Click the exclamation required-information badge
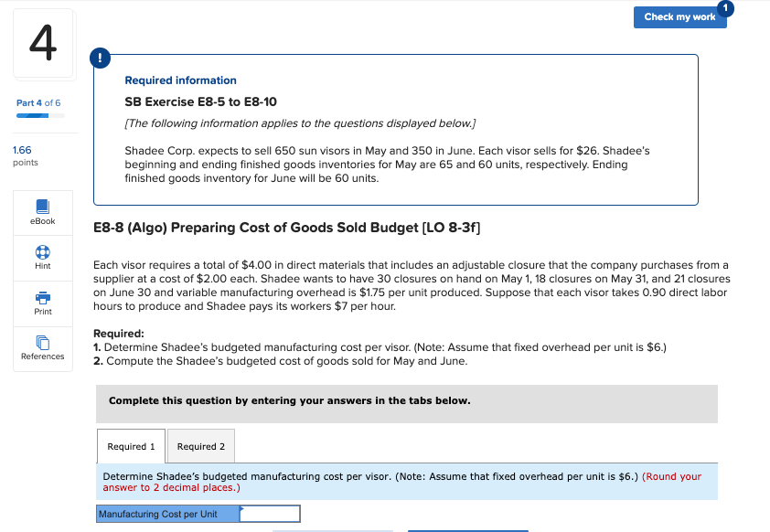 pos(101,59)
